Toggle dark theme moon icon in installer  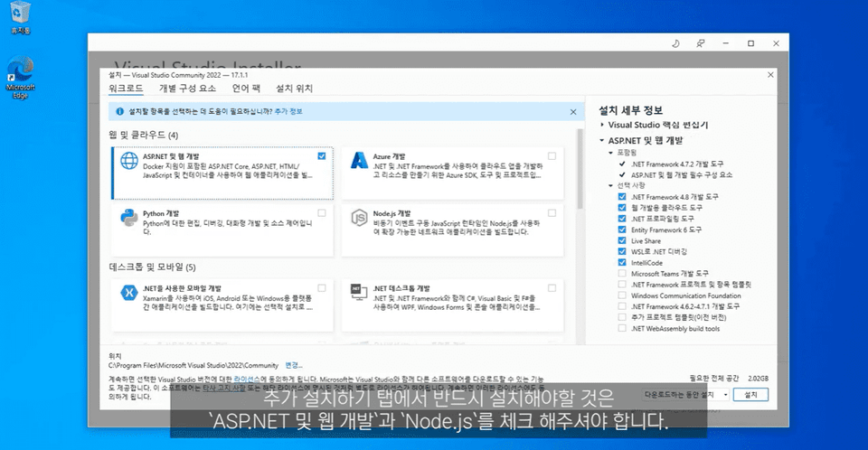[x=676, y=43]
